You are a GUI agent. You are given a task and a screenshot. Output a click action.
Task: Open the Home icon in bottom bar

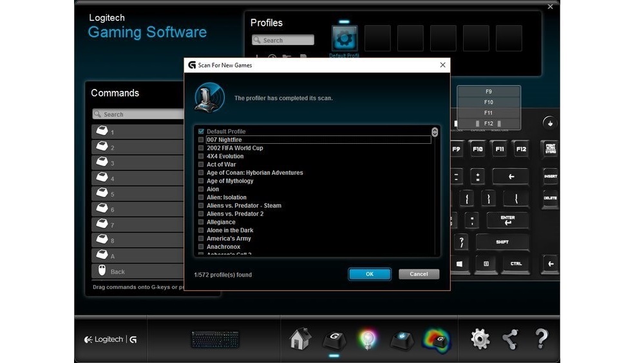click(300, 338)
